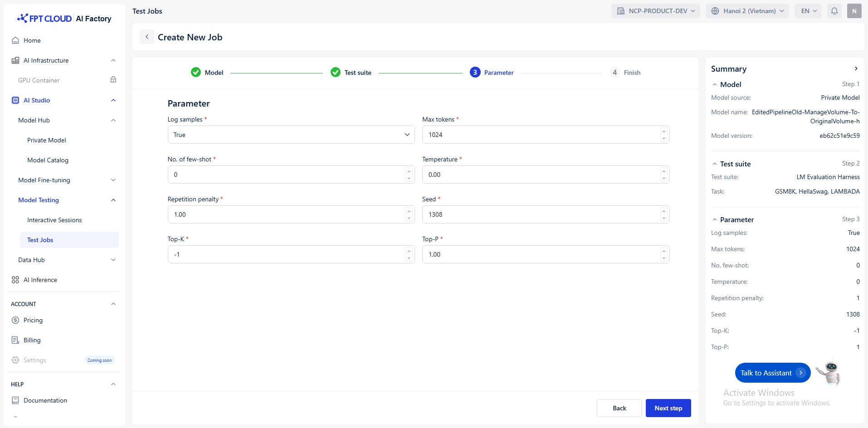This screenshot has height=428, width=868.
Task: Open the user avatar N menu
Action: click(854, 11)
